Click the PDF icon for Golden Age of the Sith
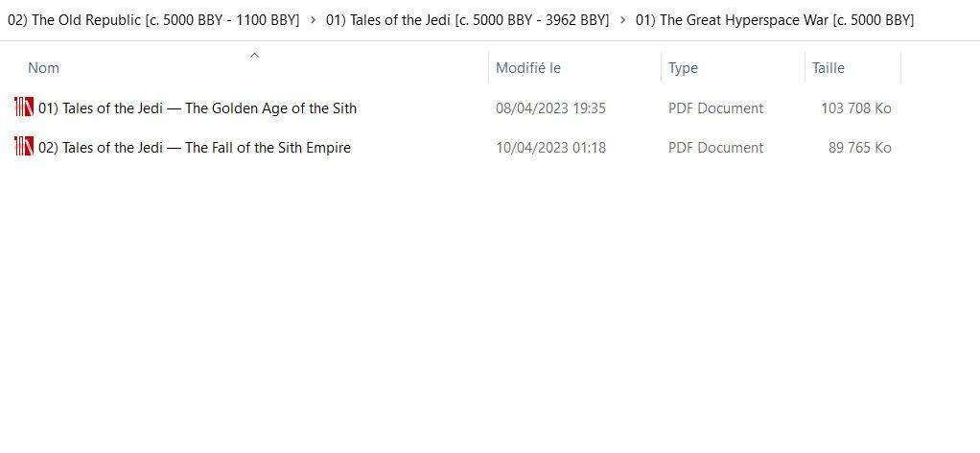The width and height of the screenshot is (980, 453). coord(24,107)
